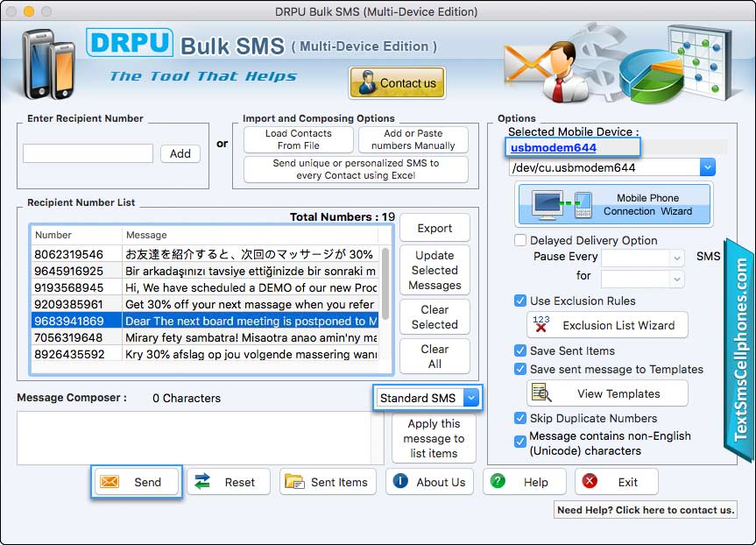Click Load Contacts From File

pyautogui.click(x=299, y=139)
